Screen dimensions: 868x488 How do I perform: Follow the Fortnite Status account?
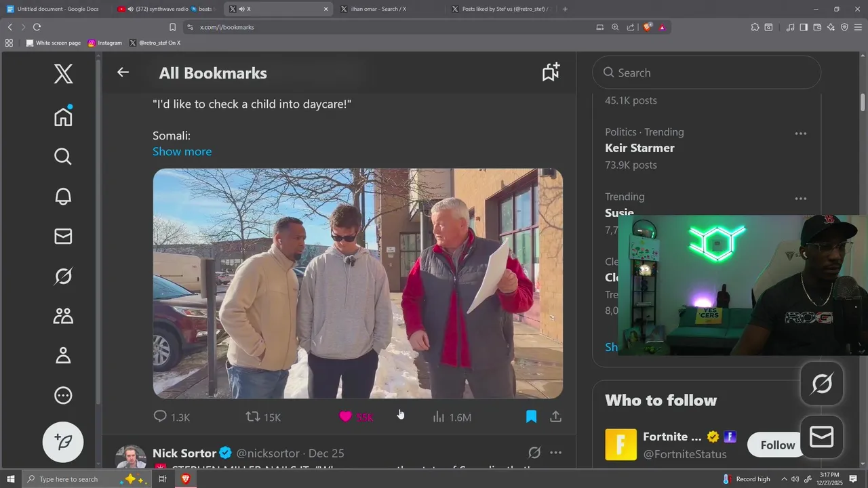pos(777,445)
